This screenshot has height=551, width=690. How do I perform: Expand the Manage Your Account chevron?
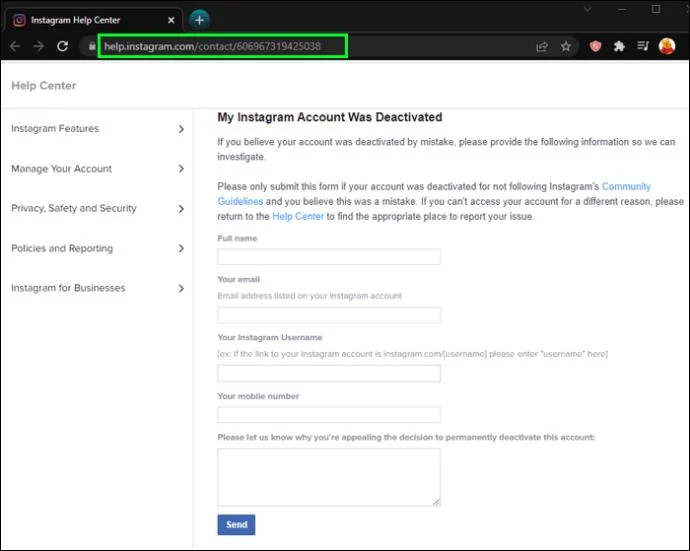pyautogui.click(x=181, y=169)
